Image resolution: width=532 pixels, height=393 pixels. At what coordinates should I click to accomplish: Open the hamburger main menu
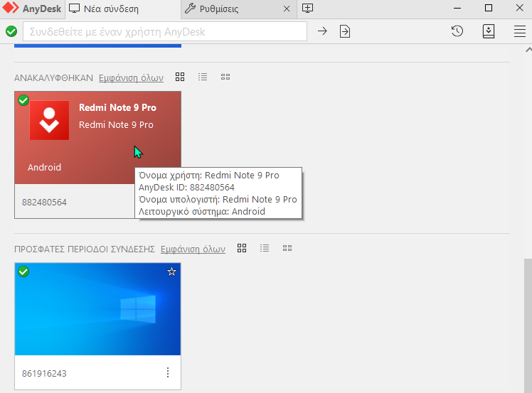(x=519, y=31)
